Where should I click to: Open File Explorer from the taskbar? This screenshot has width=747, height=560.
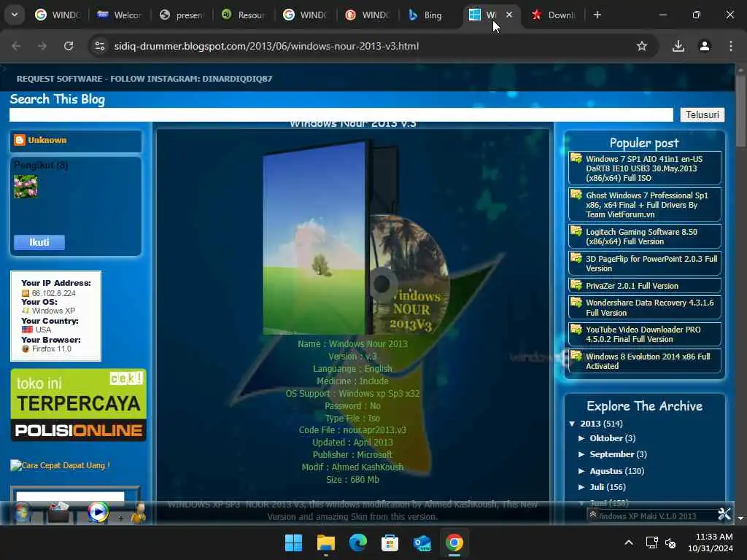tap(326, 542)
